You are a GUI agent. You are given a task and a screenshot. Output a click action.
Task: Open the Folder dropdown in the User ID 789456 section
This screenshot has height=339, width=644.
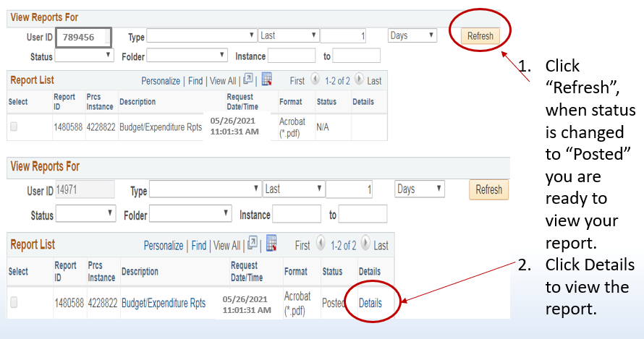187,56
